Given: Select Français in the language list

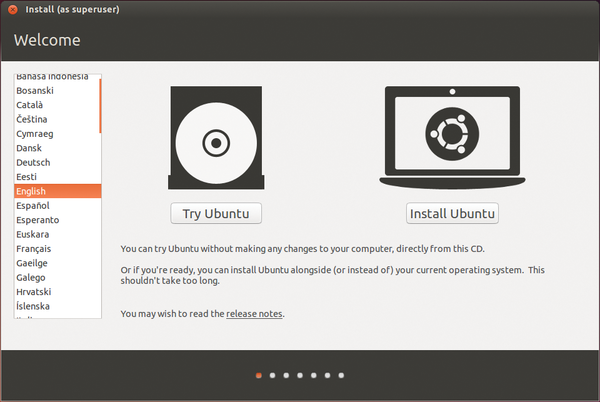Looking at the screenshot, I should [57, 249].
